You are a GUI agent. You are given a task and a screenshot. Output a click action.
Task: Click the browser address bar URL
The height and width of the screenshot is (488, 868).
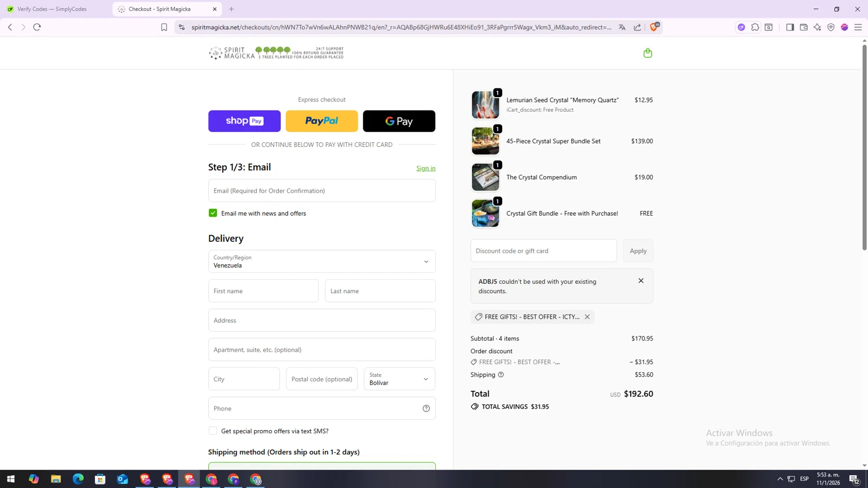tap(402, 27)
